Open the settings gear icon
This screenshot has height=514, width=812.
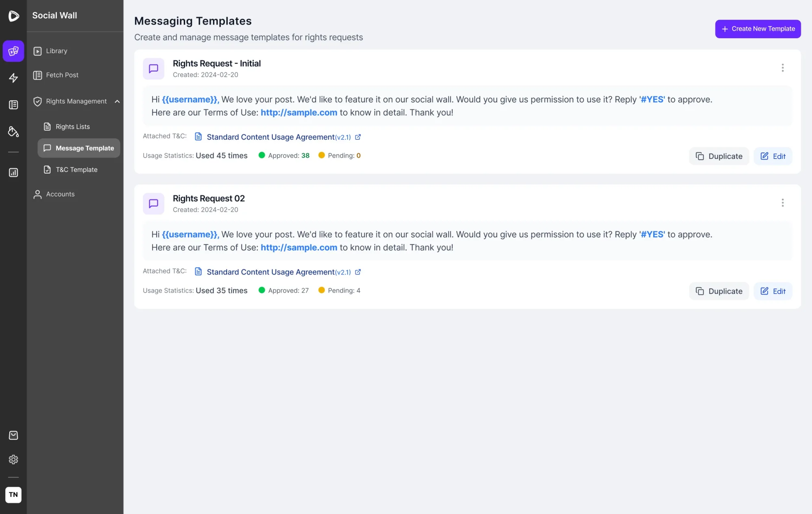tap(13, 460)
